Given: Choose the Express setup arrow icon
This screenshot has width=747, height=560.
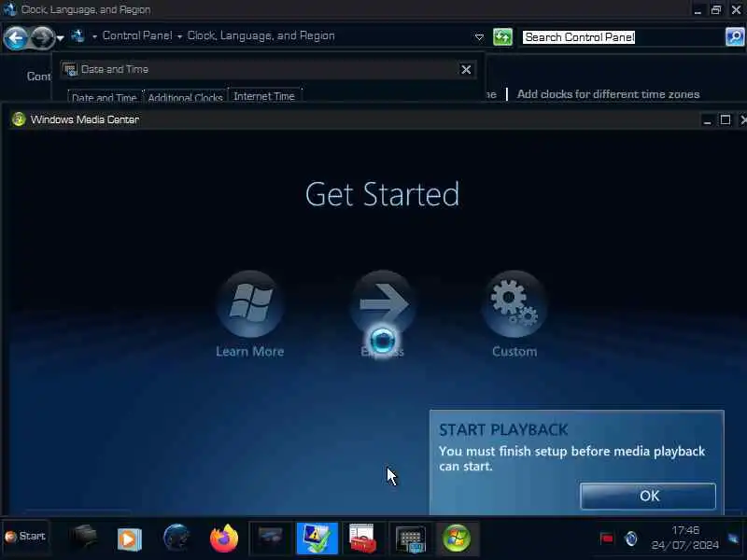Looking at the screenshot, I should tap(383, 304).
